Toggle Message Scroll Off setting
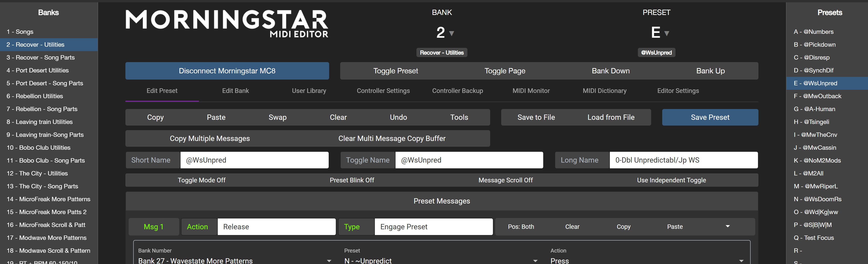 click(x=506, y=180)
